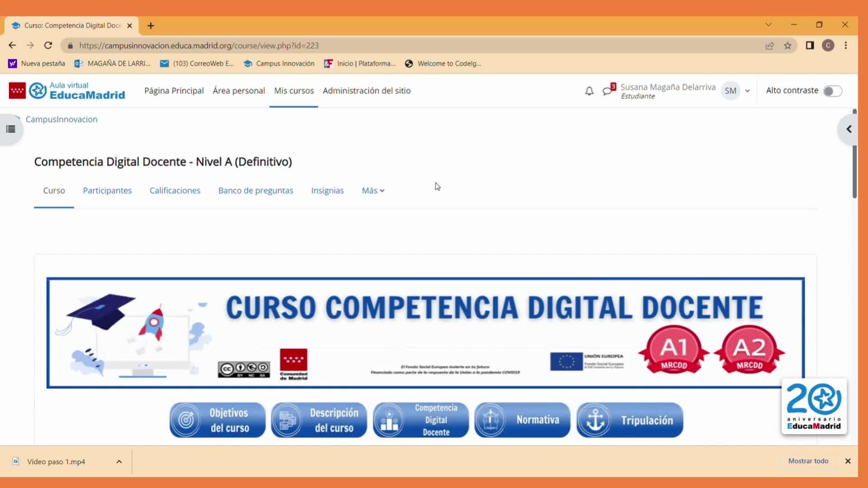868x488 pixels.
Task: Open user menu next to SM avatar
Action: click(747, 91)
